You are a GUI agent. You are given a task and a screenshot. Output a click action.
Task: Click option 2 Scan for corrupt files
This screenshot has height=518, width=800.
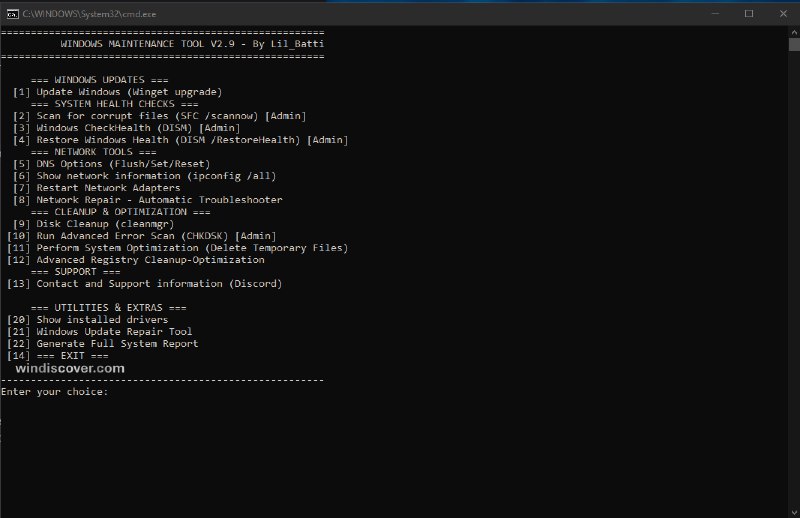coord(159,116)
